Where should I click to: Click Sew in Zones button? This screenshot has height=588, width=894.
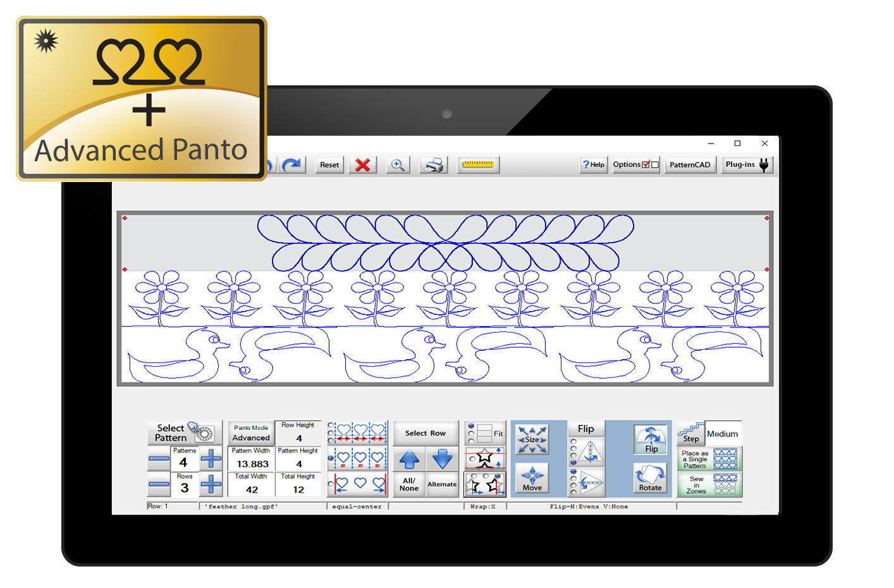pos(709,485)
